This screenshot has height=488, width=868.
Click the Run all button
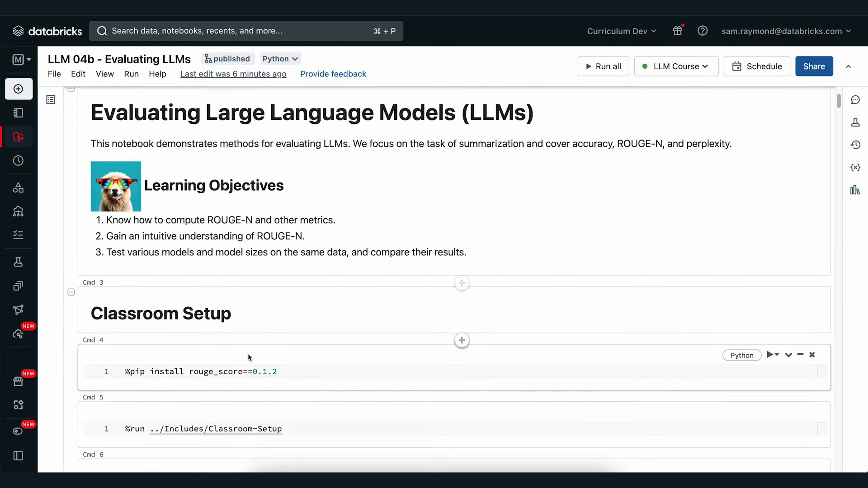point(603,66)
